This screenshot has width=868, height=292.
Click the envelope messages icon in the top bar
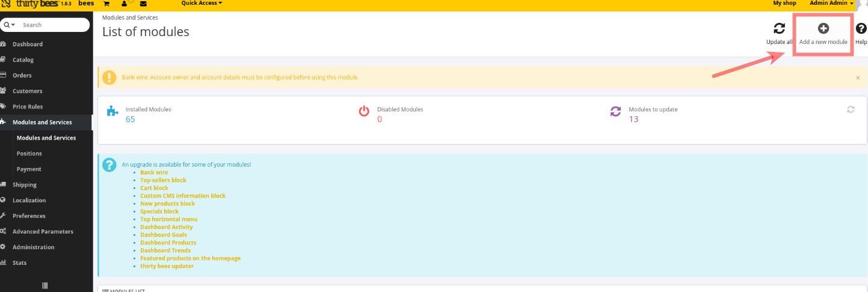[143, 4]
